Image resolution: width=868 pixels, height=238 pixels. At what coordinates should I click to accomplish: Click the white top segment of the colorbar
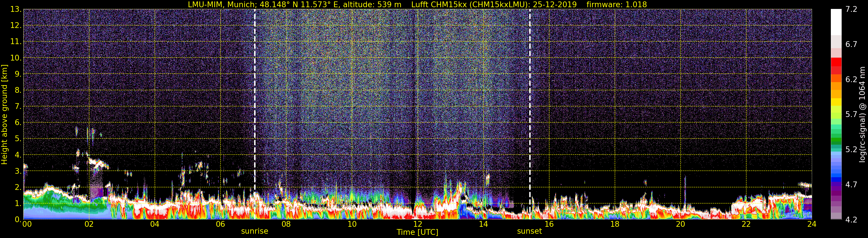click(836, 22)
